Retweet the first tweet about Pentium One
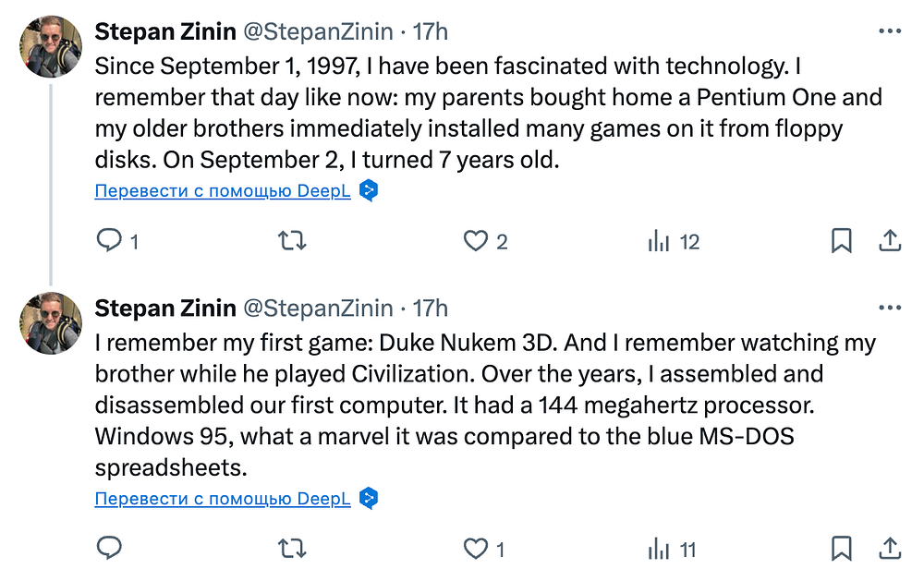 tap(292, 242)
